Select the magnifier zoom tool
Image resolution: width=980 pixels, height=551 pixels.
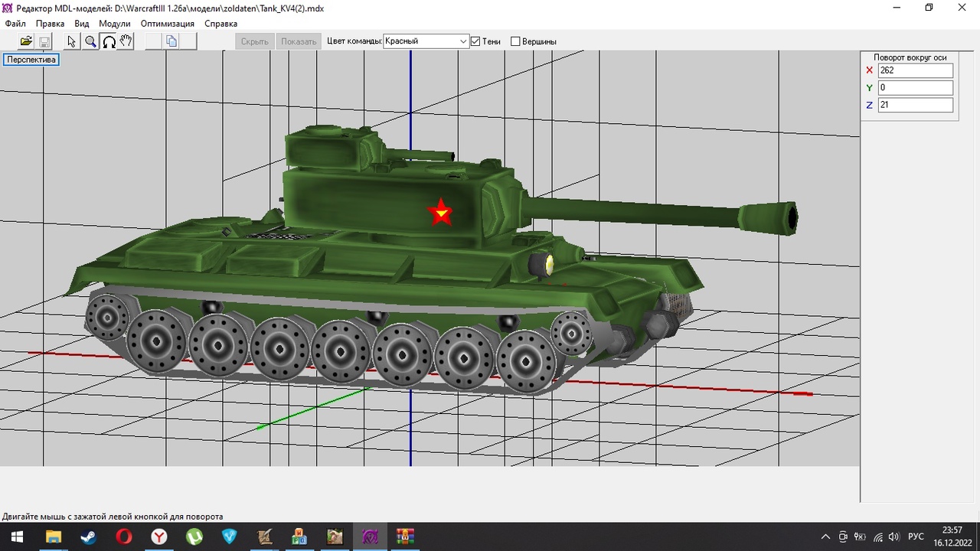tap(90, 41)
